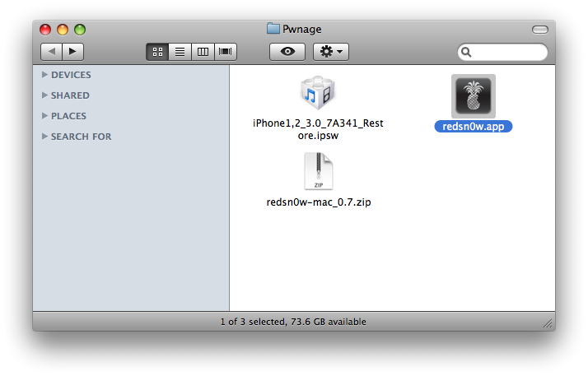Select the redsn0w-mac_0.7.zip archive icon
This screenshot has height=376, width=588.
tap(319, 171)
